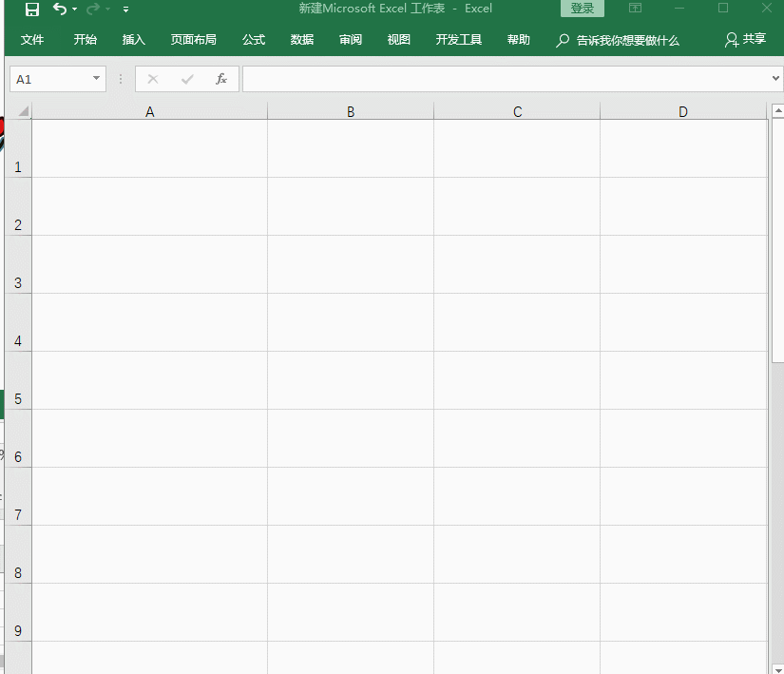784x674 pixels.
Task: Select column B header
Action: click(351, 111)
